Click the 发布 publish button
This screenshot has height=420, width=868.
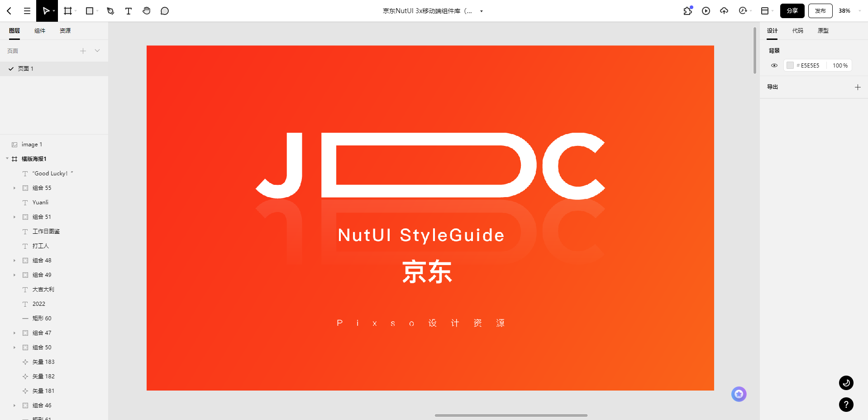point(820,11)
